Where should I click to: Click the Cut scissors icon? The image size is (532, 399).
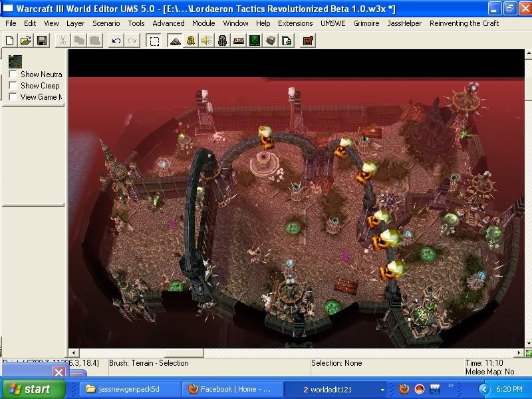pos(63,41)
